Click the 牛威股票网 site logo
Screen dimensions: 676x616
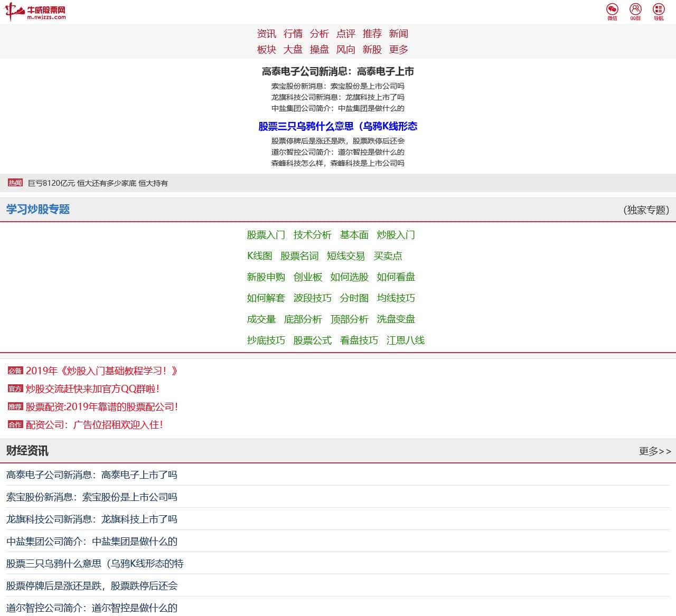35,12
